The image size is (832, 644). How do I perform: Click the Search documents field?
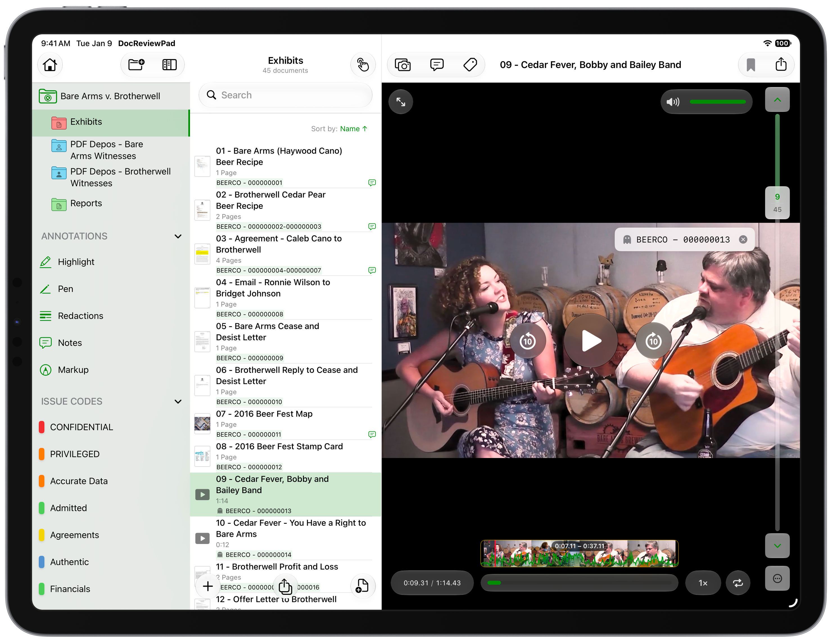click(x=285, y=95)
